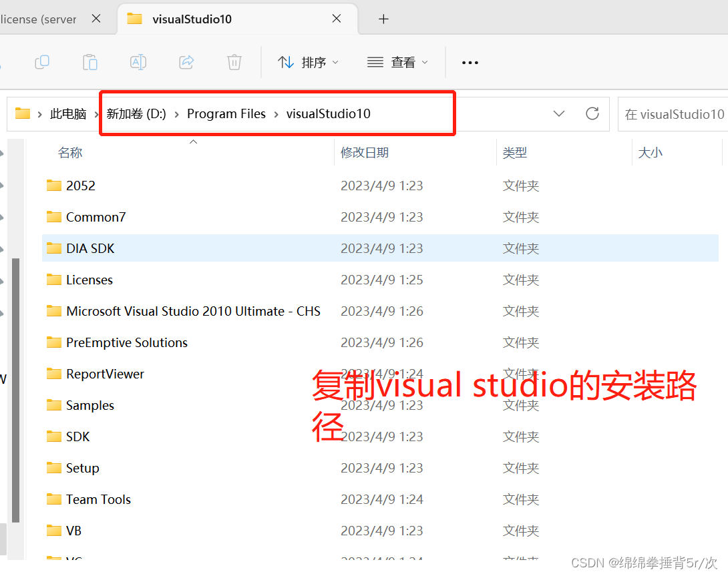Click the Paste icon in the toolbar
This screenshot has height=576, width=728.
click(x=90, y=62)
